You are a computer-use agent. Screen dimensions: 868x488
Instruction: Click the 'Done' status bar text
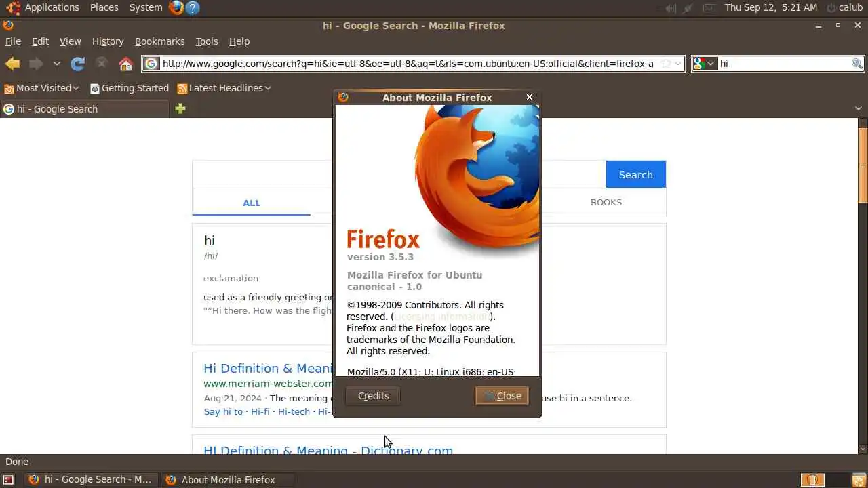tap(17, 462)
